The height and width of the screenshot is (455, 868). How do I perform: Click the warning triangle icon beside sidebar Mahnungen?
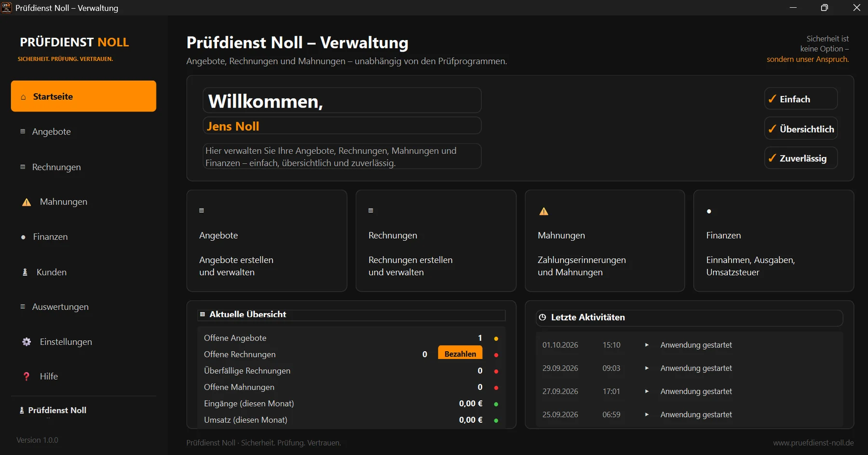point(27,202)
